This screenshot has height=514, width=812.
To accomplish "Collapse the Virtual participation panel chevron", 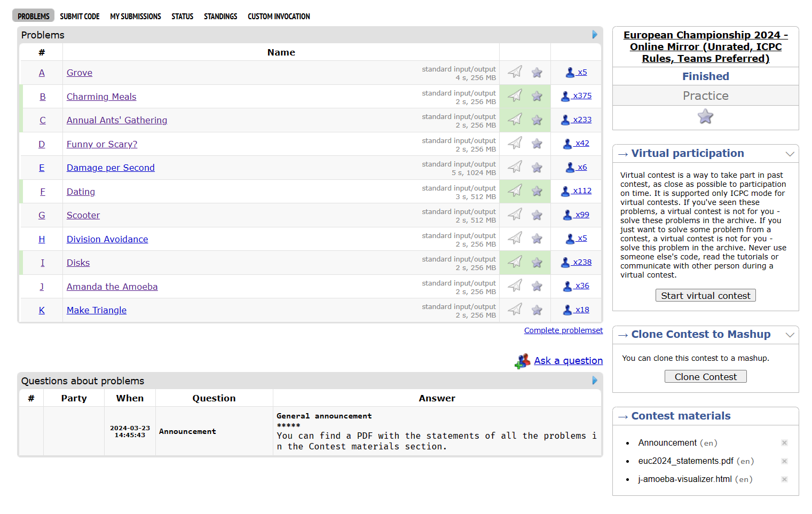I will 790,154.
